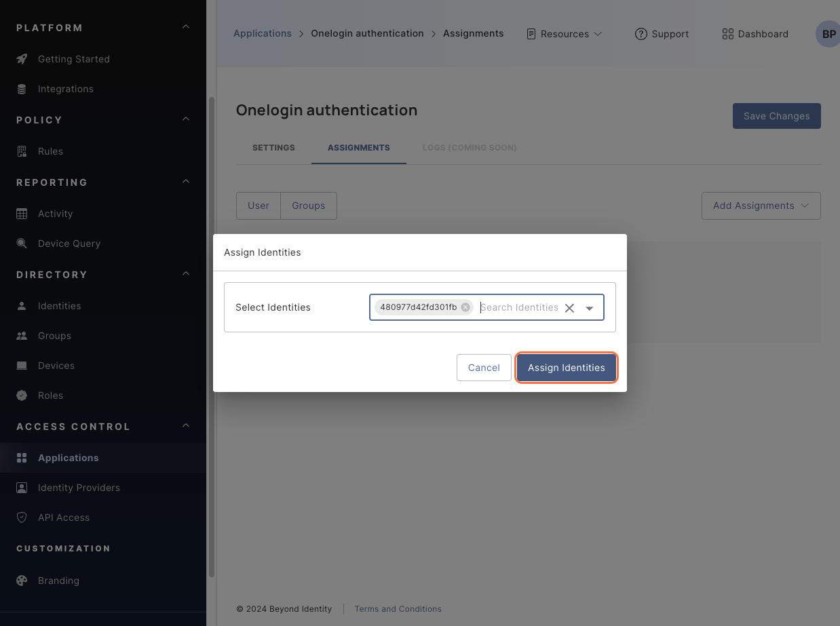The height and width of the screenshot is (626, 840).
Task: Click the Roles badge icon
Action: (x=22, y=395)
